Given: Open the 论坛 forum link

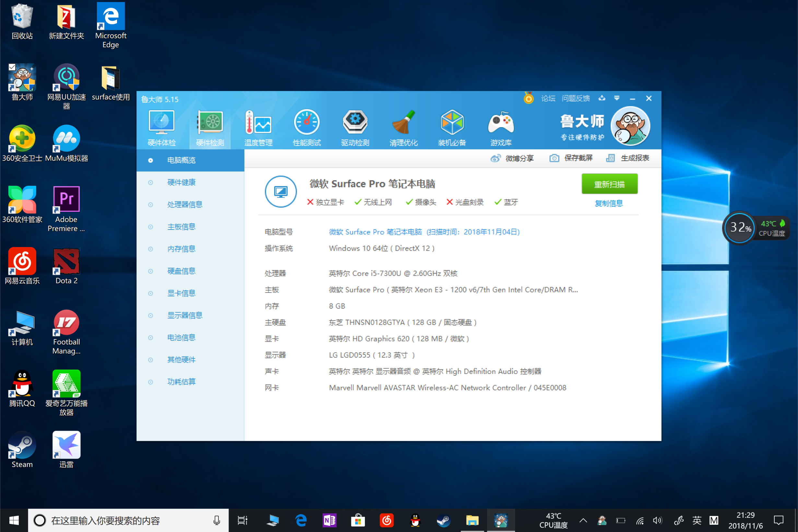Looking at the screenshot, I should click(x=548, y=99).
